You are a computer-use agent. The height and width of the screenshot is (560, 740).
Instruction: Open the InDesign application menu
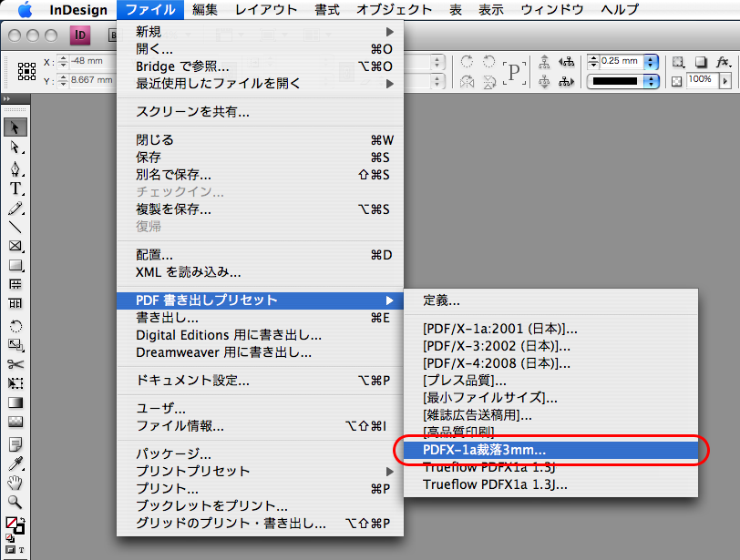point(78,9)
